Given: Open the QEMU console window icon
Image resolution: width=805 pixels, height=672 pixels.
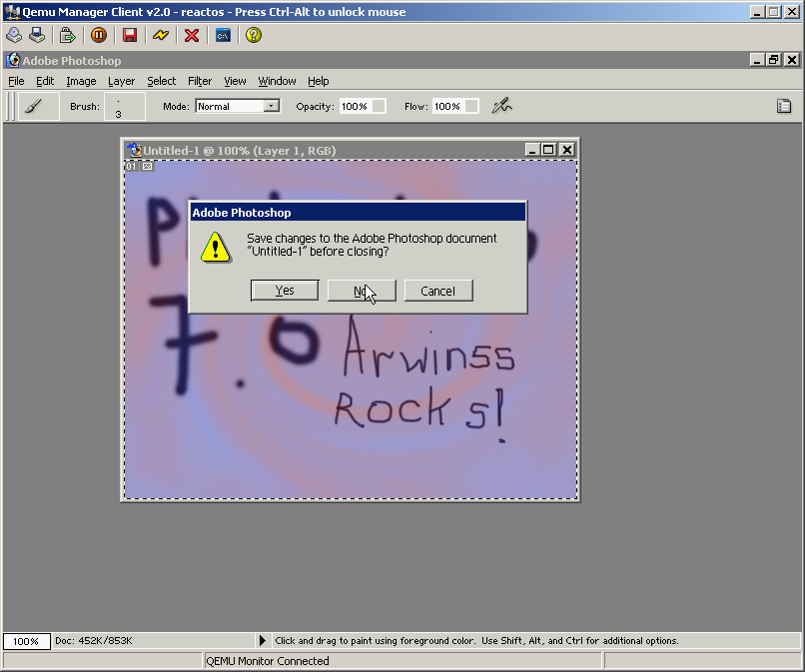Looking at the screenshot, I should tap(224, 35).
